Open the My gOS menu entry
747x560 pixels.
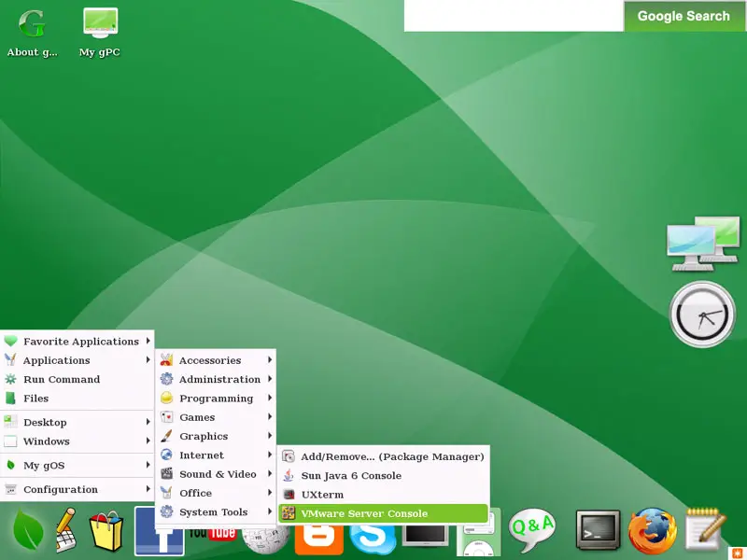point(77,465)
